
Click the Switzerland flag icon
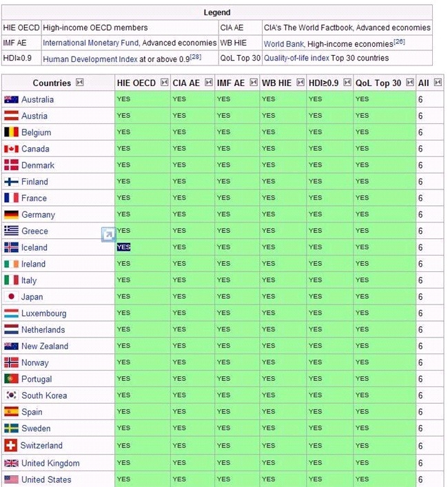pos(10,446)
